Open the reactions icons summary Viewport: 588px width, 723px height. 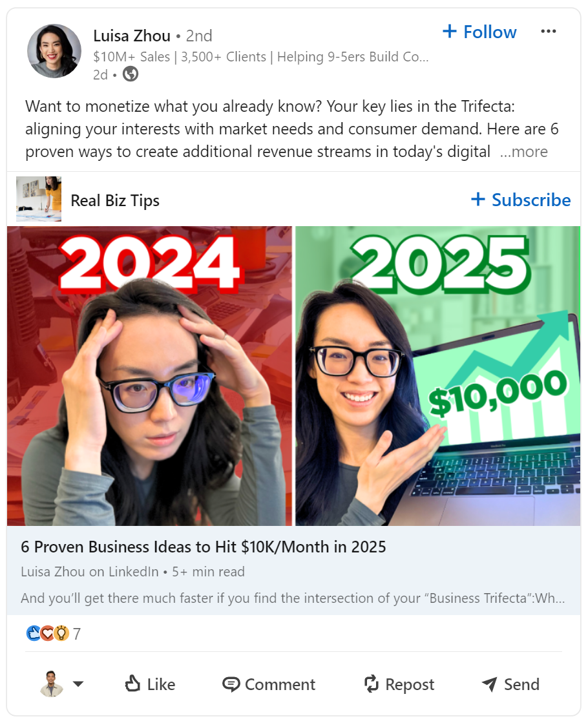(x=48, y=634)
